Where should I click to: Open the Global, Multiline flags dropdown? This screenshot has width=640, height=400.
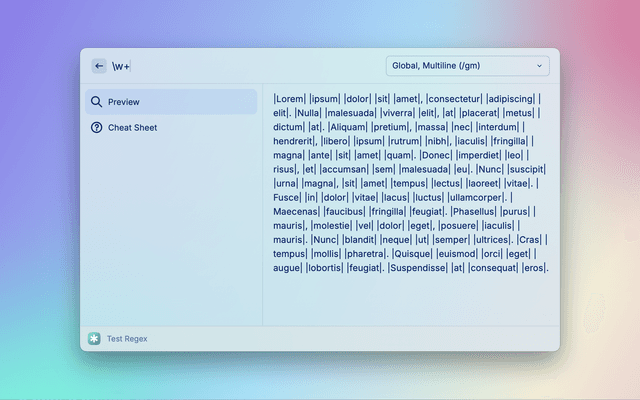467,66
